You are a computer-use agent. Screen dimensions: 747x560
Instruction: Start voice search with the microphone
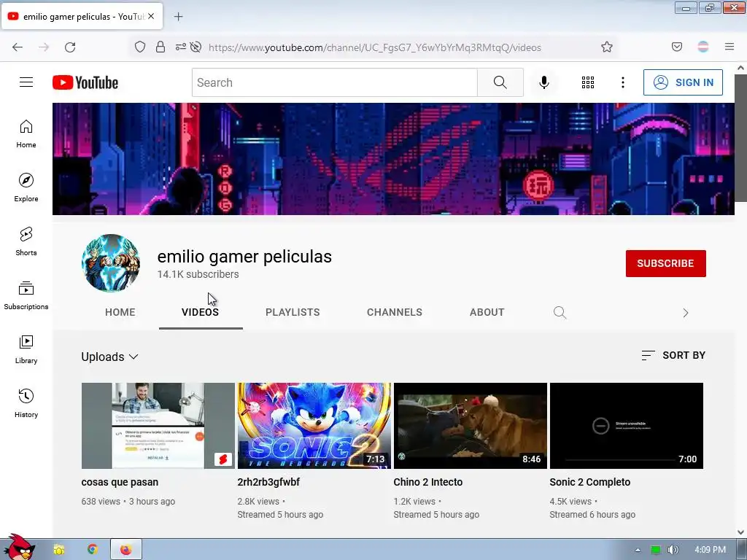[544, 82]
